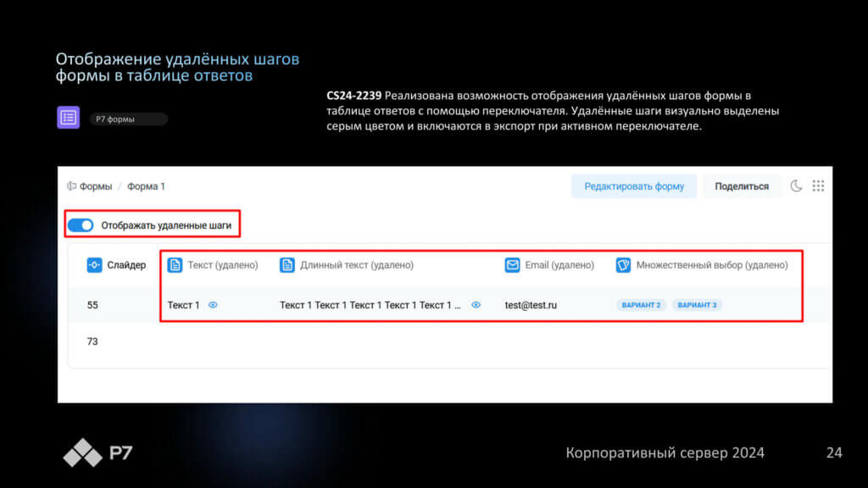Click the 'ВАРИАНТ 3' tag
This screenshot has width=868, height=488.
[x=697, y=305]
